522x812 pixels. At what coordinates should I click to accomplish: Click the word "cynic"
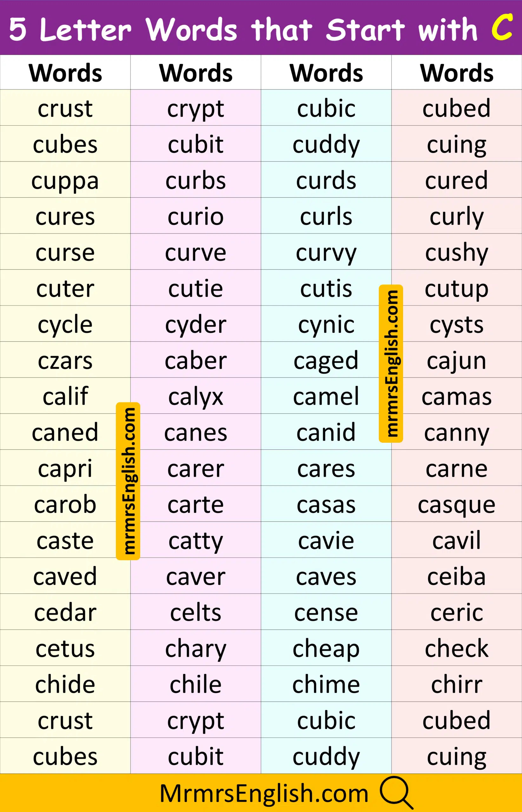pyautogui.click(x=326, y=324)
